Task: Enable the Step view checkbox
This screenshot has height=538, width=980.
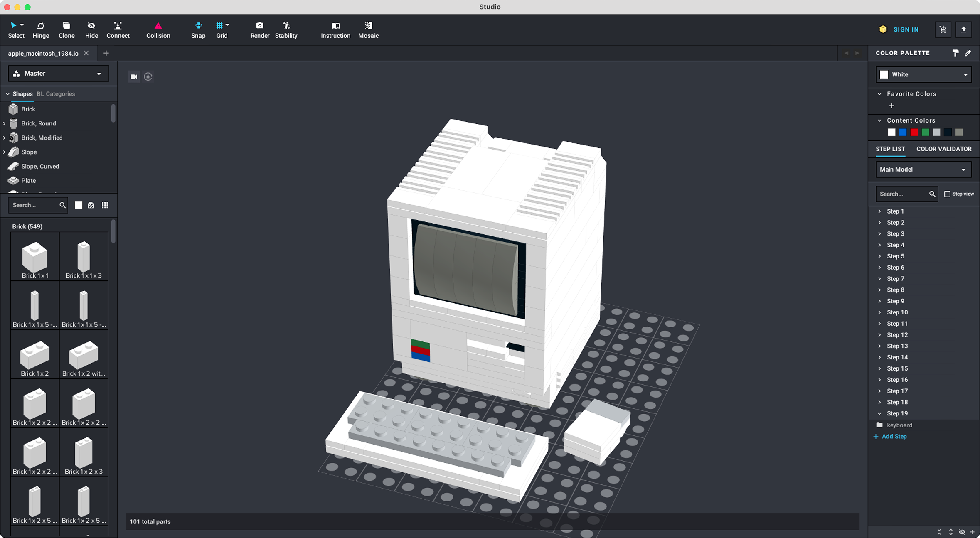Action: (x=947, y=194)
